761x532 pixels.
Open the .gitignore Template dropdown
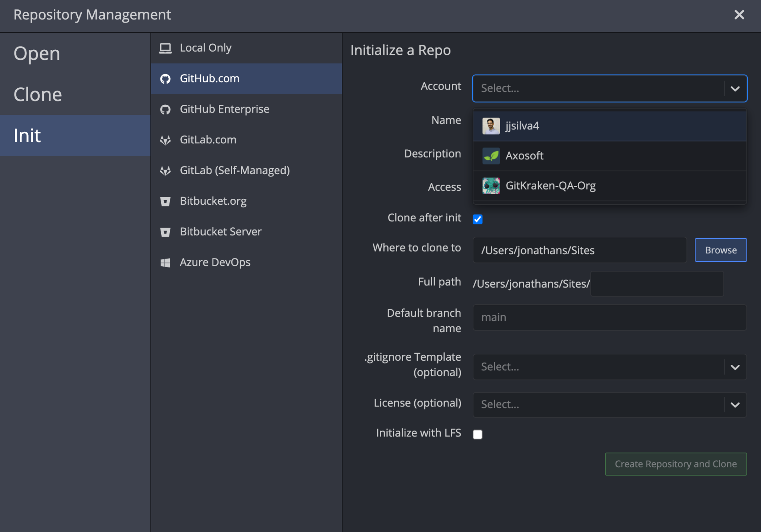tap(609, 367)
